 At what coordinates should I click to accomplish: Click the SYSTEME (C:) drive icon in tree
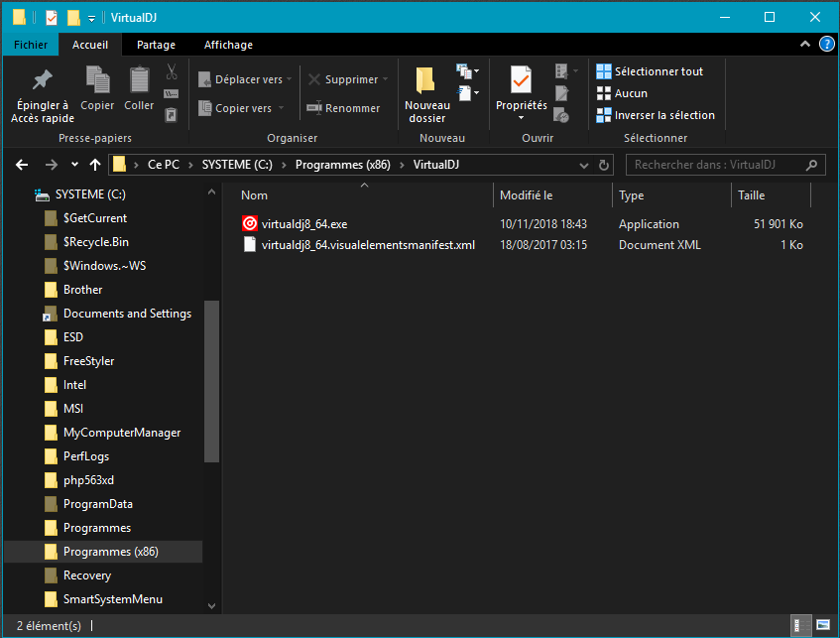(x=42, y=194)
